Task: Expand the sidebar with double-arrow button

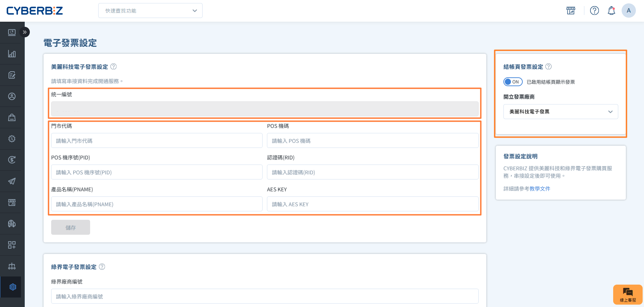Action: (x=24, y=32)
